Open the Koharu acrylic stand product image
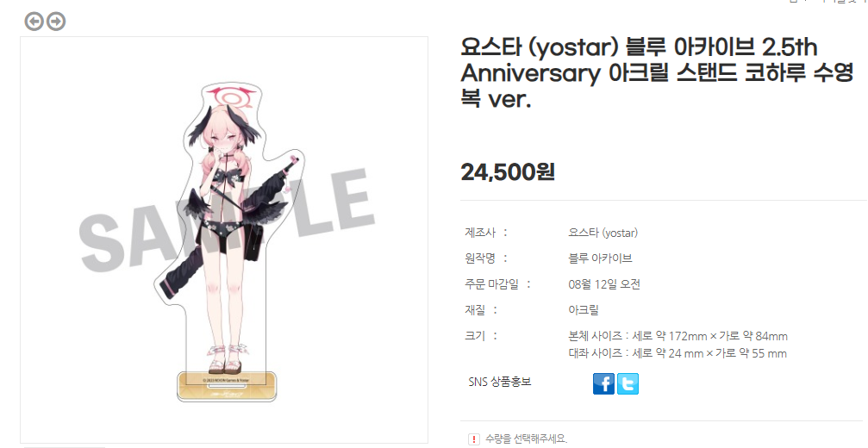The height and width of the screenshot is (448, 868). click(224, 240)
